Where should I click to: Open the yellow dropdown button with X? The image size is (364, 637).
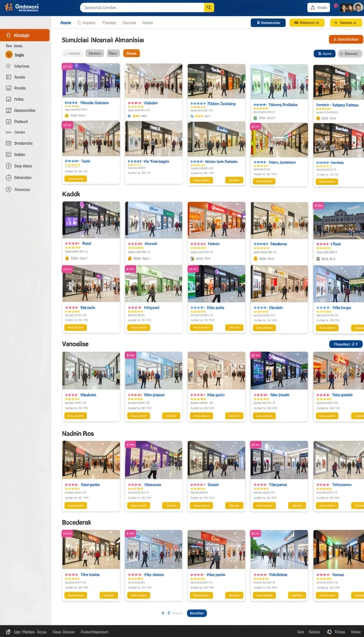click(x=307, y=22)
